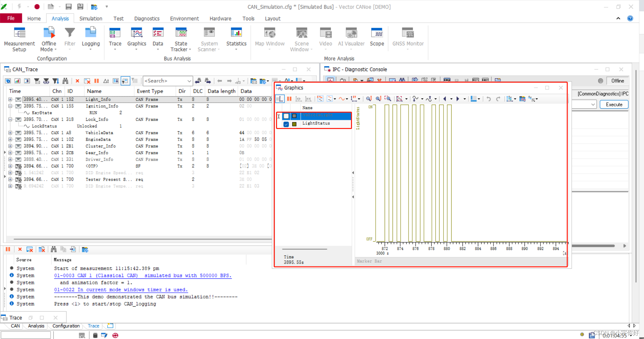The height and width of the screenshot is (339, 644).
Task: Click the VehicleLight gray color swatch
Action: pyautogui.click(x=294, y=116)
